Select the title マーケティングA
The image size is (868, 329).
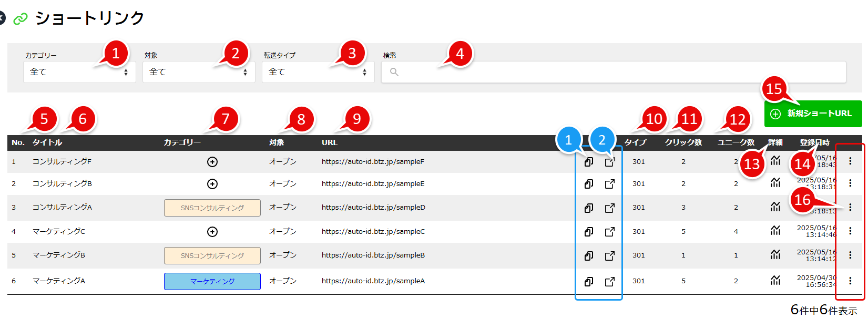[x=59, y=281]
